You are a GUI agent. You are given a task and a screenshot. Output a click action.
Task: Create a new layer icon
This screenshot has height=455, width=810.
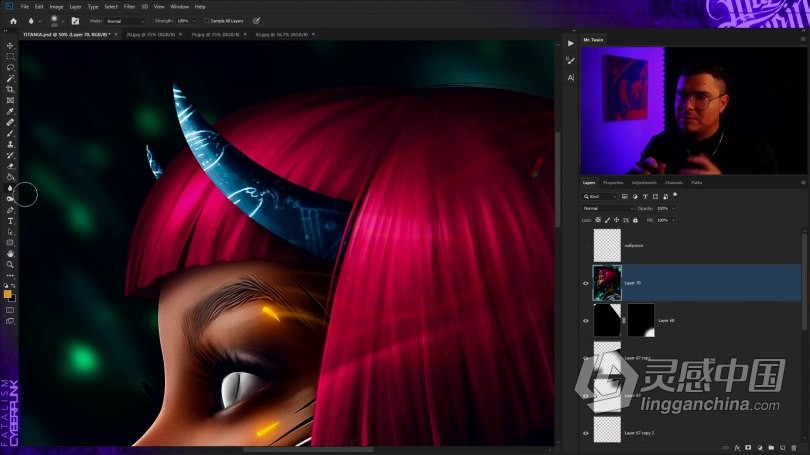[783, 448]
